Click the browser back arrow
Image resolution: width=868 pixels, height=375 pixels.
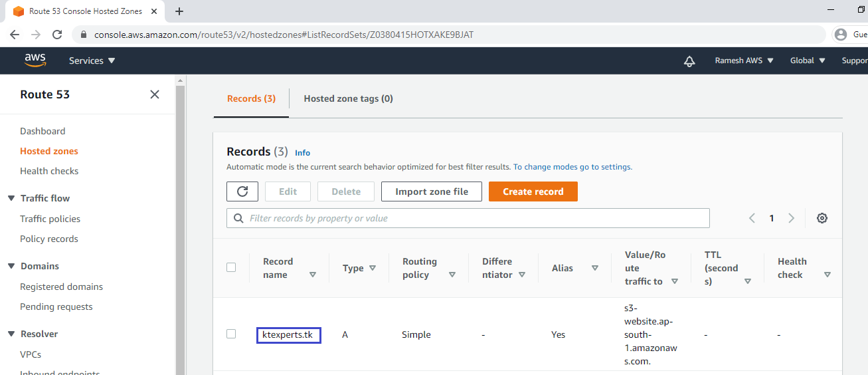[x=15, y=35]
